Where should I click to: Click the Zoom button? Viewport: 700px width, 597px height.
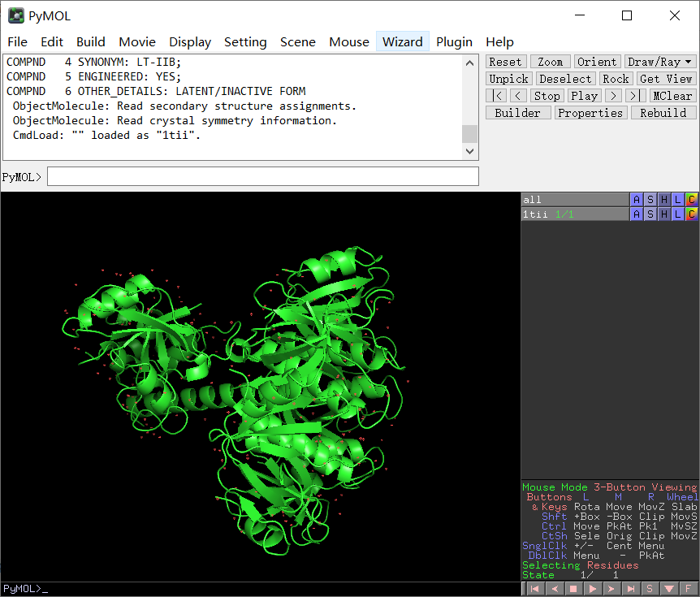[550, 62]
